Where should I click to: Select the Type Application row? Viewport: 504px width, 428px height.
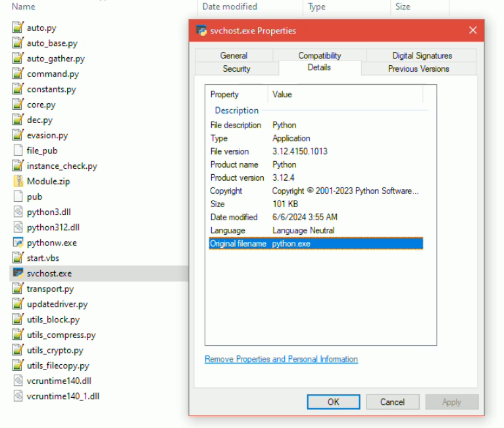click(x=316, y=138)
